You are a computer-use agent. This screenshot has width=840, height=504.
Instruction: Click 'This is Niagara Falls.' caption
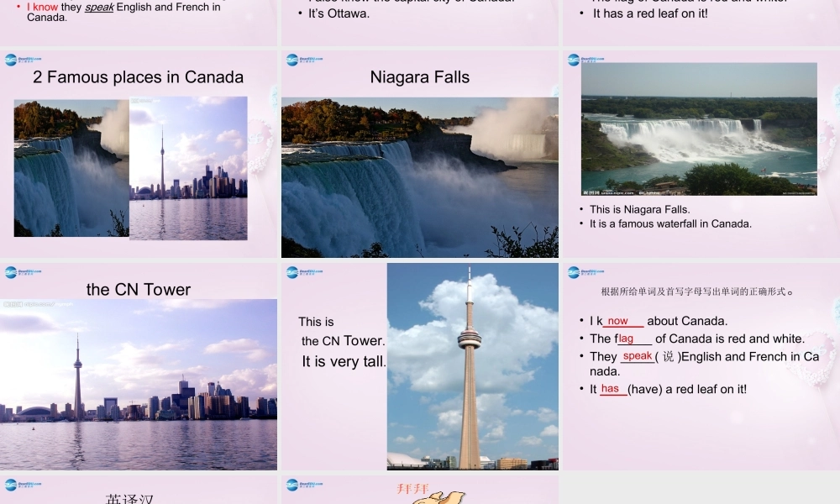(639, 209)
